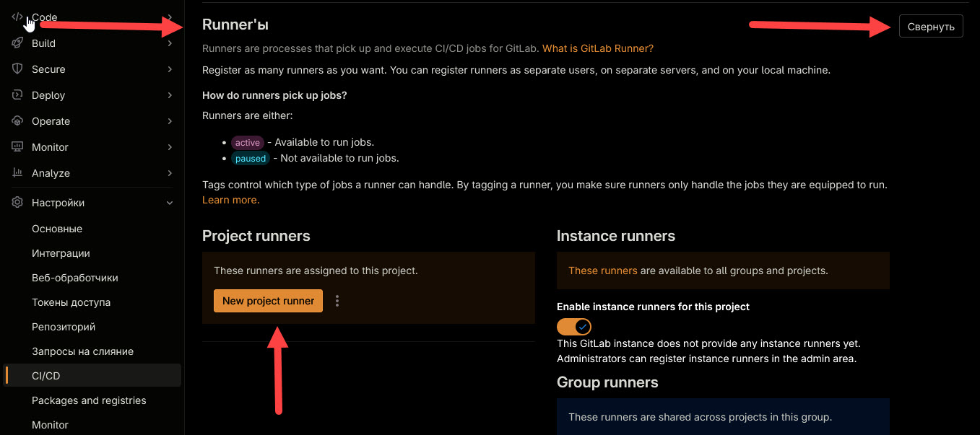
Task: Click the Analyze chart icon
Action: 17,173
